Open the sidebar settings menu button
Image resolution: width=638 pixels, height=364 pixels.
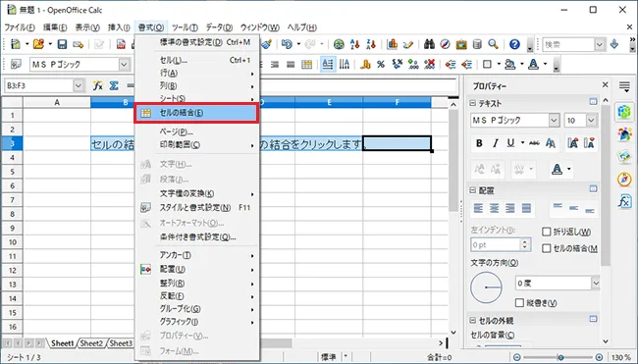[624, 85]
